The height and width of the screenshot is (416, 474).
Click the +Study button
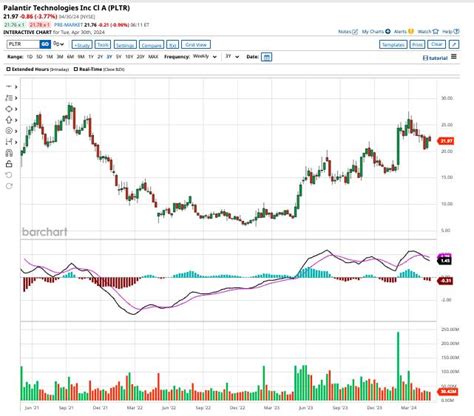[82, 45]
